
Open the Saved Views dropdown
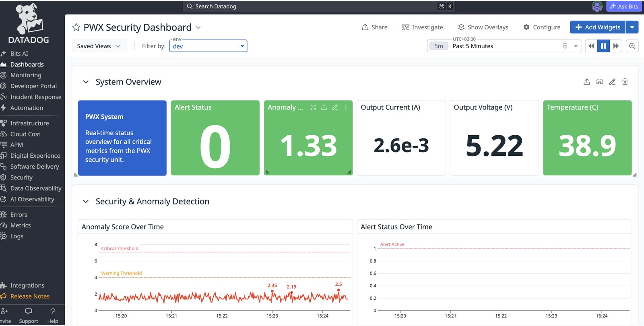click(x=99, y=46)
